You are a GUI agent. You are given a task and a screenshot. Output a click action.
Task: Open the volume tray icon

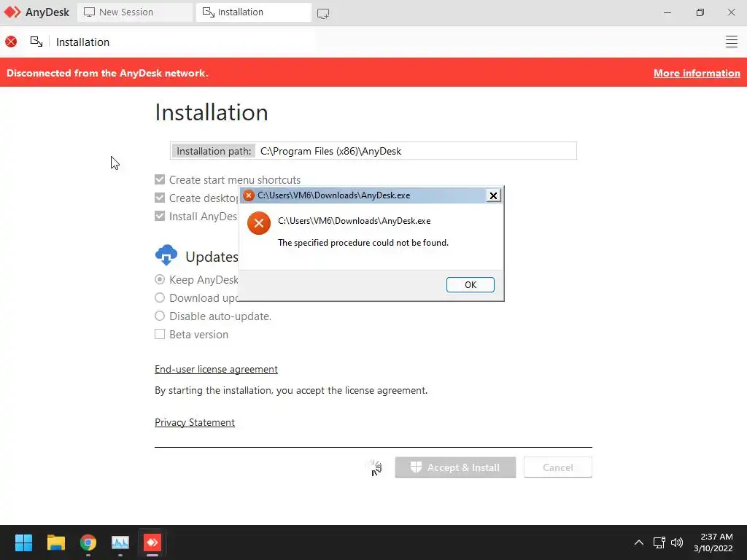(x=676, y=542)
